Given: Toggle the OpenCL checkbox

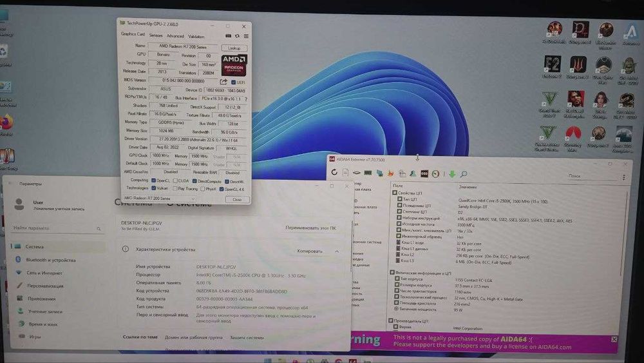Looking at the screenshot, I should [154, 180].
